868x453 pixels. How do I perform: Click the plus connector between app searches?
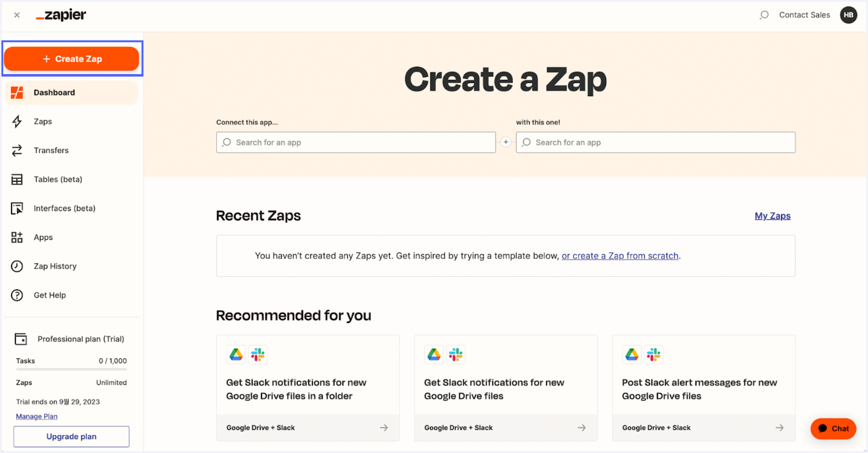(505, 142)
